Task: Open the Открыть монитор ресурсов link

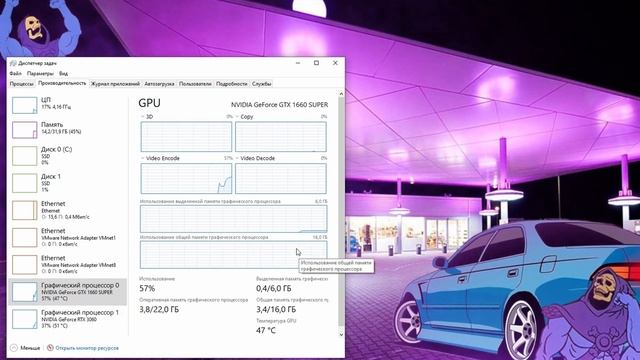Action: (87, 348)
